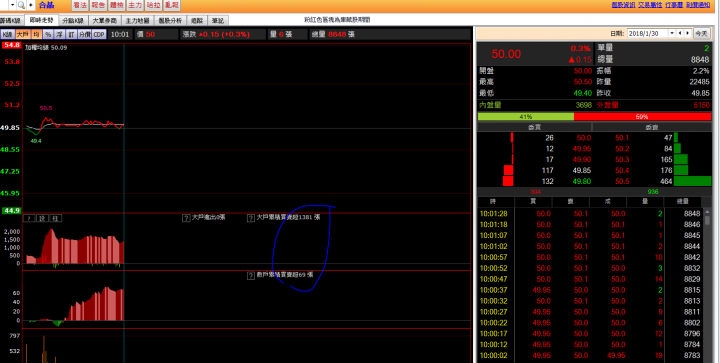Image resolution: width=720 pixels, height=363 pixels.
Task: Toggle the 訂 chart option
Action: click(x=71, y=34)
